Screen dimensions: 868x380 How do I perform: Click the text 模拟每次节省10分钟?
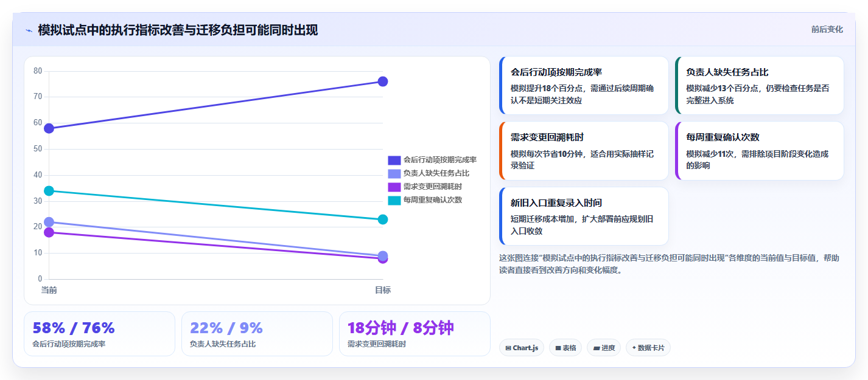(x=546, y=154)
